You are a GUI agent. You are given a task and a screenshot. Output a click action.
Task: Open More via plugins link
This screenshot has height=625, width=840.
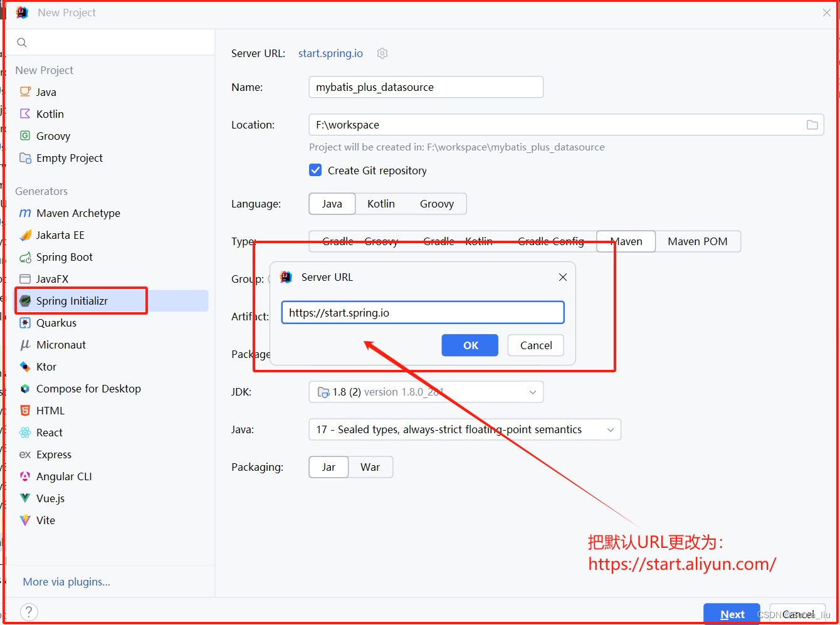coord(66,582)
